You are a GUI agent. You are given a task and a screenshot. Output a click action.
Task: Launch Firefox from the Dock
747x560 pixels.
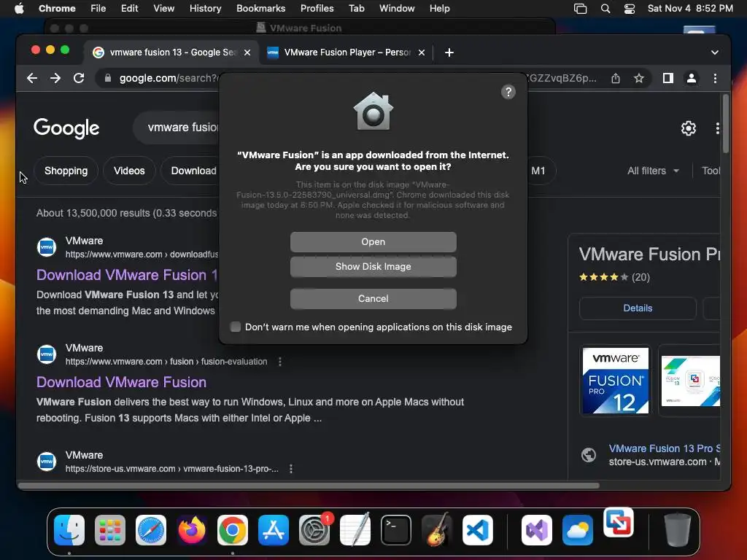192,530
